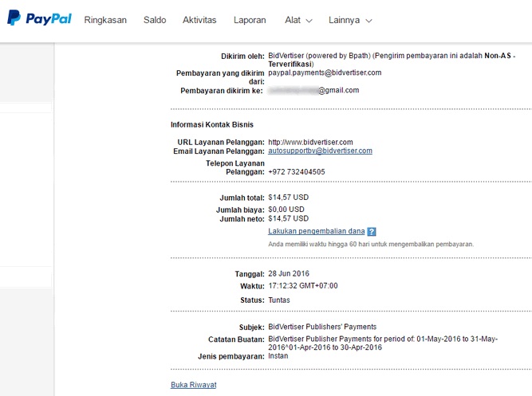Viewport: 532px width, 396px height.
Task: Click the PayPal logo
Action: pos(39,18)
